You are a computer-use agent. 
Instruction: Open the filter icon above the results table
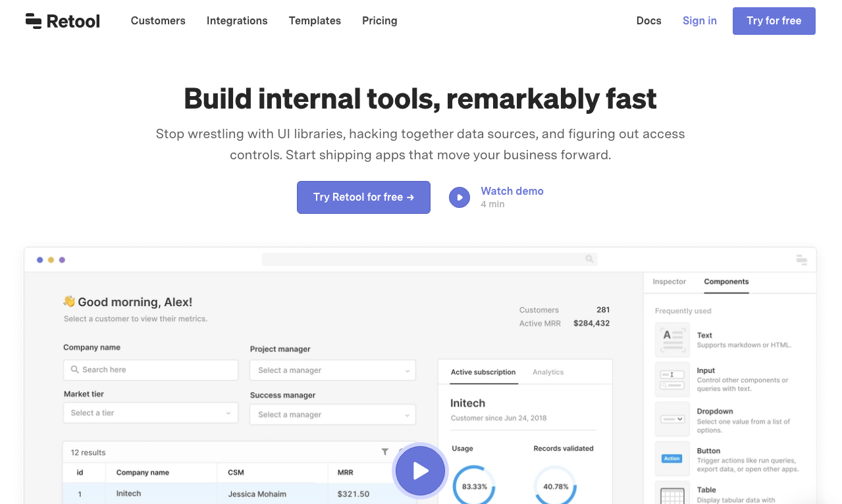(384, 452)
